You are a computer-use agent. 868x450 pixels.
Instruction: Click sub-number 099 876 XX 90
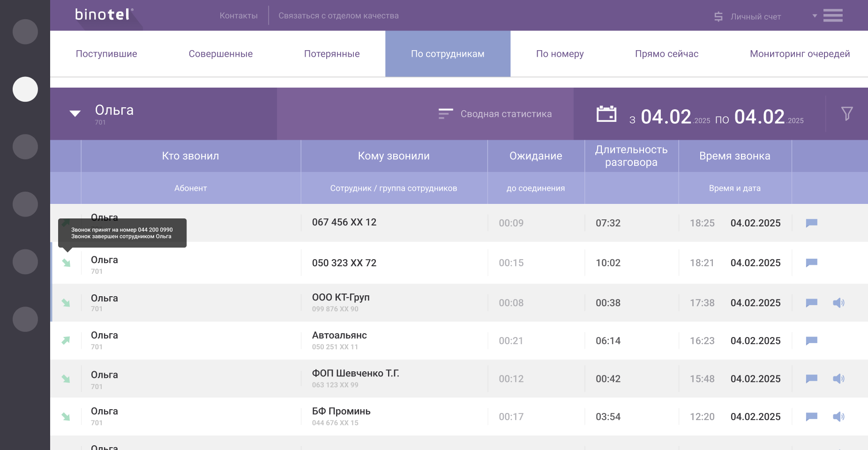(x=335, y=309)
